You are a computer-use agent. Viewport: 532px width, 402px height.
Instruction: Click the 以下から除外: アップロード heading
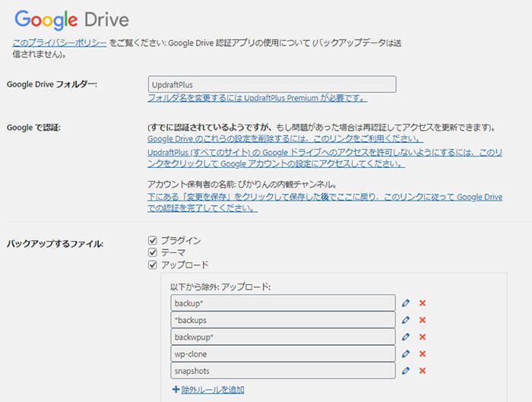coord(220,287)
